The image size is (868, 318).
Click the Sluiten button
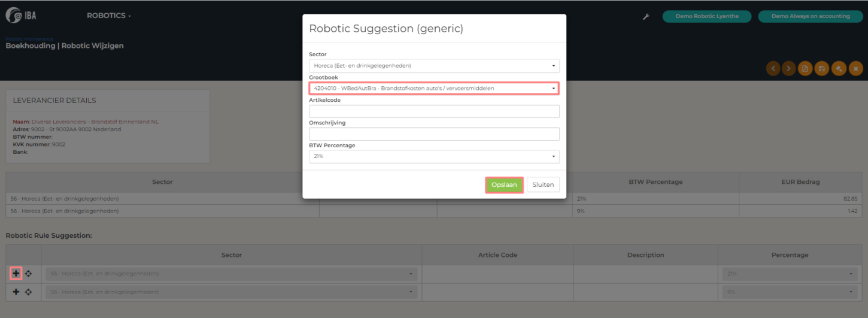pyautogui.click(x=543, y=185)
